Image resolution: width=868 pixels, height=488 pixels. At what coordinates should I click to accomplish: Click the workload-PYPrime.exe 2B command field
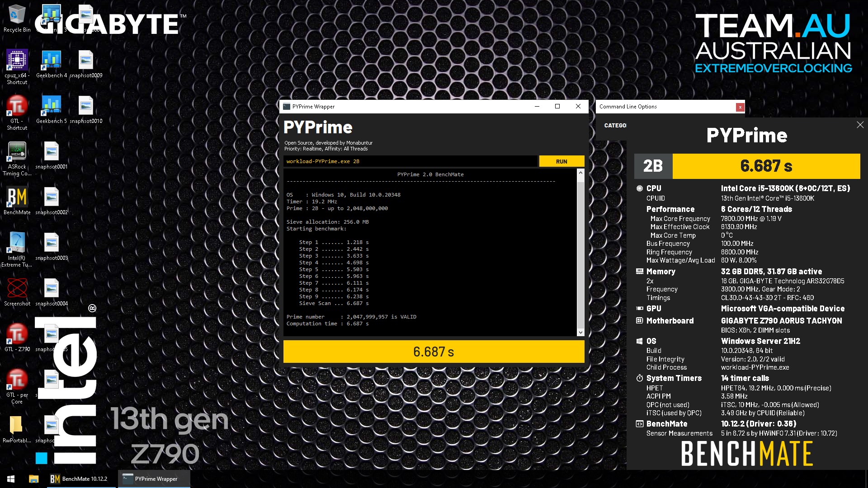point(410,161)
